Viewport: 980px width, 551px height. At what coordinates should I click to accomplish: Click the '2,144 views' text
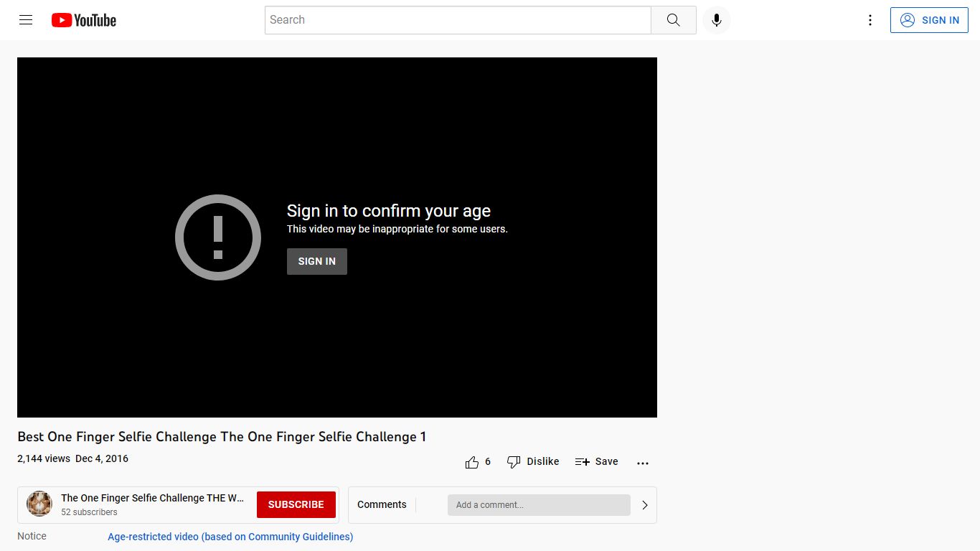44,458
